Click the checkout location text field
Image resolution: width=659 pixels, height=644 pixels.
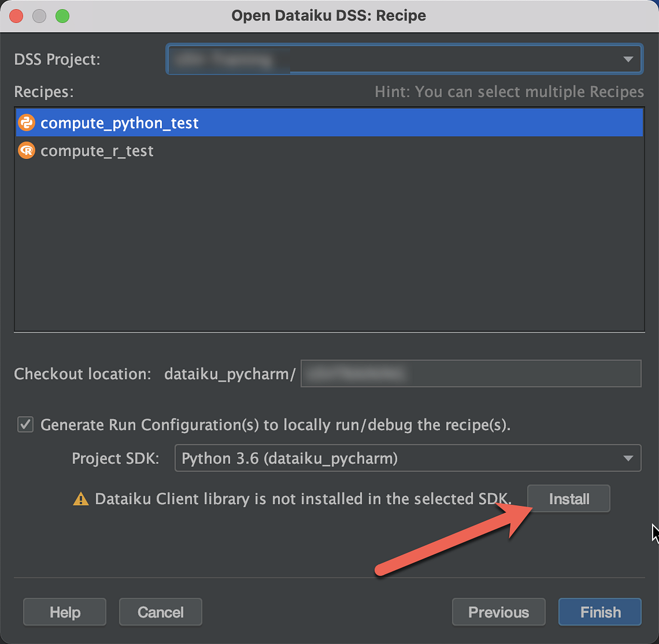(x=471, y=373)
